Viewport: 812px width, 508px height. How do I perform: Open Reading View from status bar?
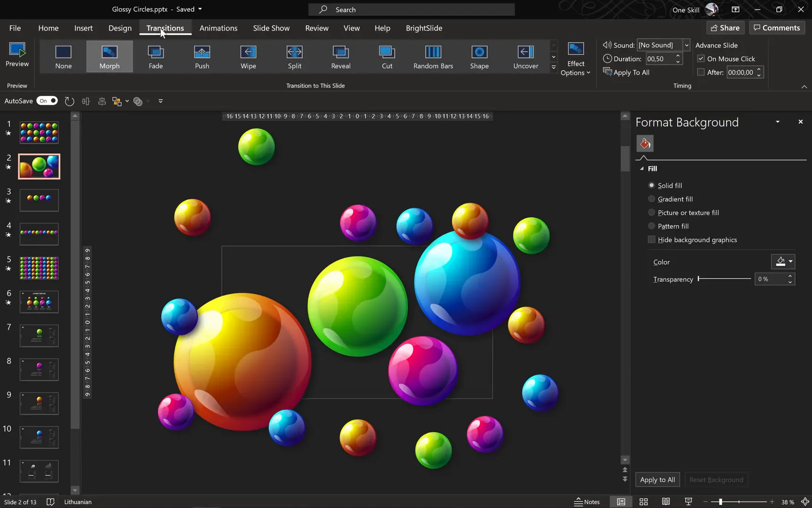tap(665, 501)
